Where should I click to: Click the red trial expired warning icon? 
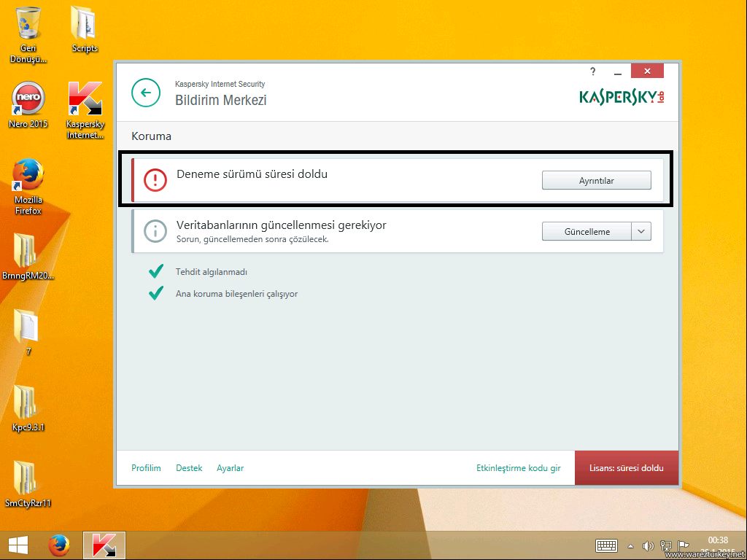(x=155, y=180)
